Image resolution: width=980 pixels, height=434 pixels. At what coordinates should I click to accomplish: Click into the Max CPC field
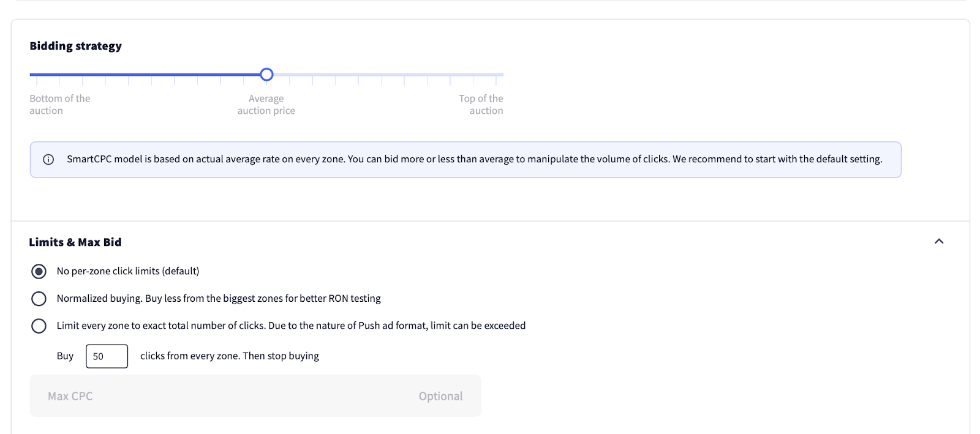pyautogui.click(x=255, y=396)
